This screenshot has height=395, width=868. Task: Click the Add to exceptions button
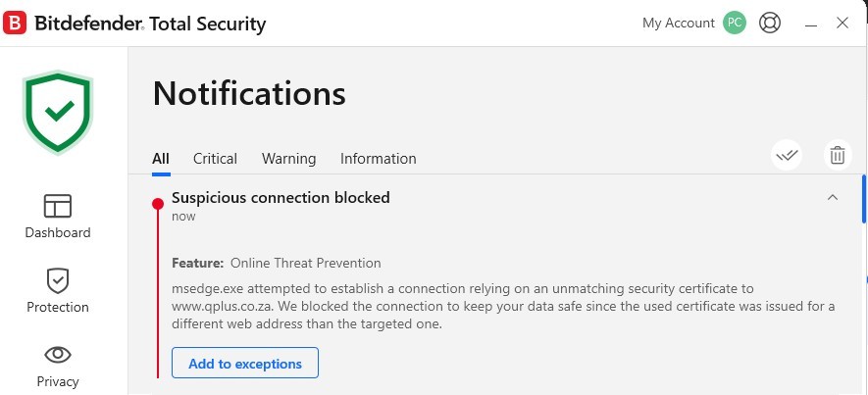coord(245,364)
